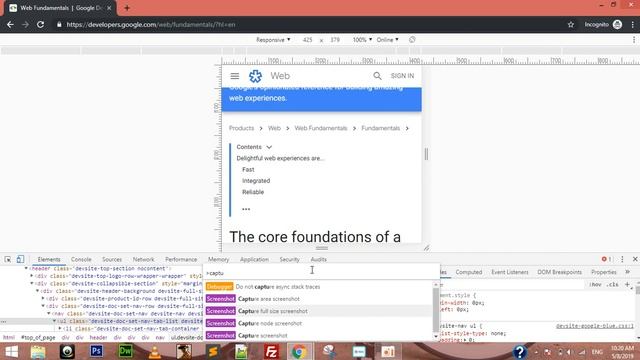The height and width of the screenshot is (360, 640).
Task: Click the browser address bar URL
Action: pyautogui.click(x=151, y=24)
